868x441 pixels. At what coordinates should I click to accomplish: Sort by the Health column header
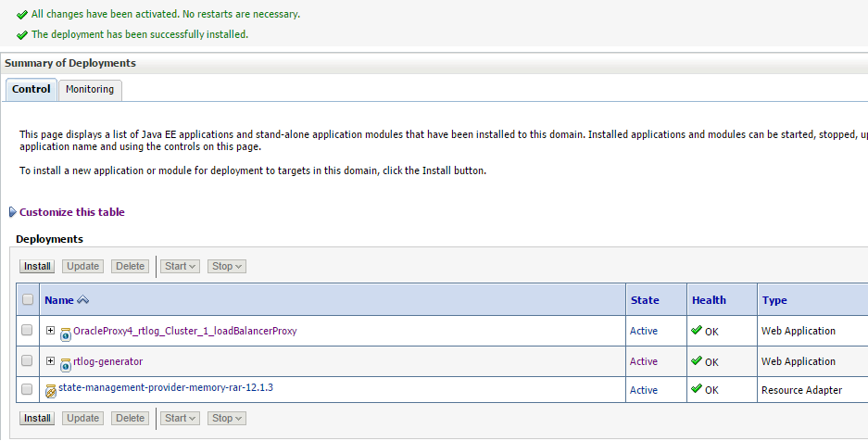[709, 300]
